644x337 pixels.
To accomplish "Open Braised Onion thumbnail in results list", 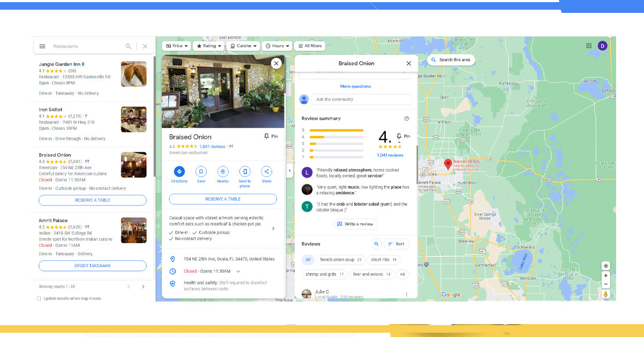I will point(134,165).
